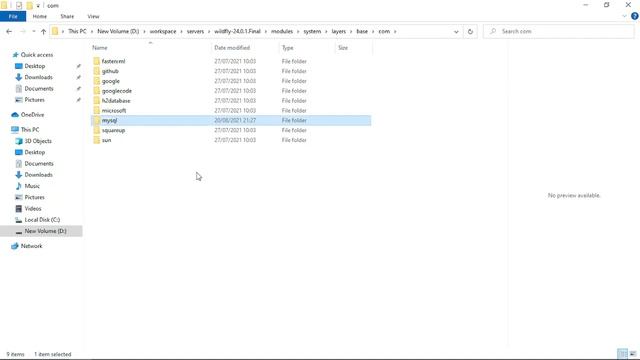This screenshot has width=640, height=360.
Task: Switch to the Share ribbon tab
Action: (67, 16)
